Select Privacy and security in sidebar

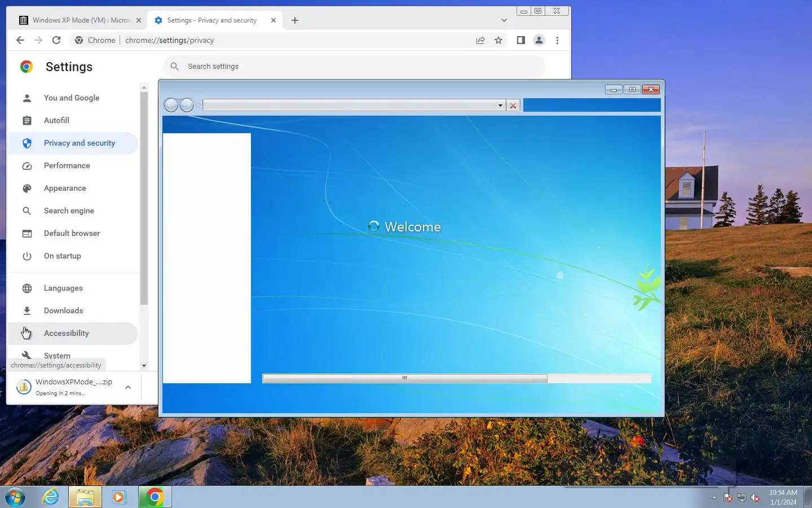[x=73, y=143]
